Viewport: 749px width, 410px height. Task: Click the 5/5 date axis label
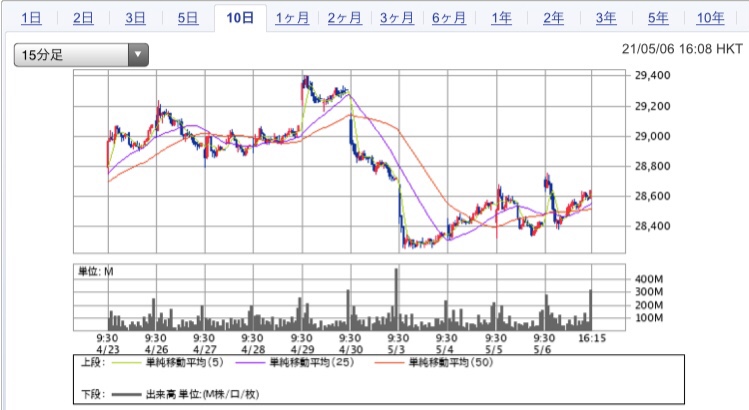pos(494,350)
